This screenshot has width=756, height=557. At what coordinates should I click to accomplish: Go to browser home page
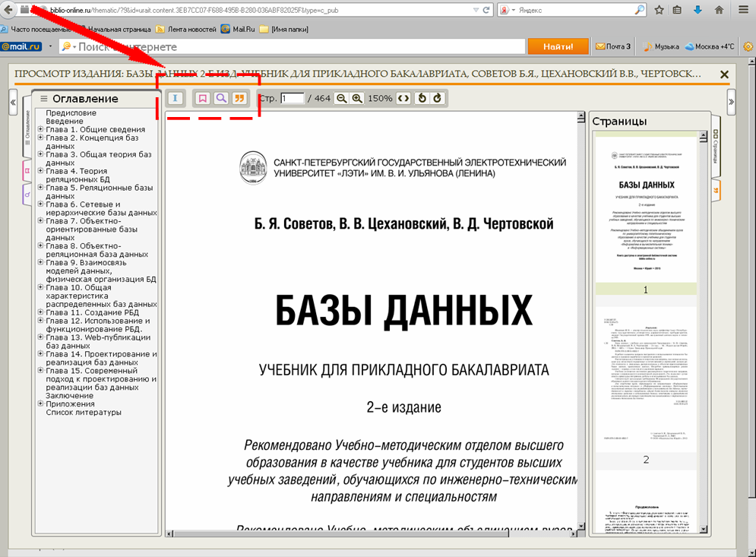click(x=719, y=10)
